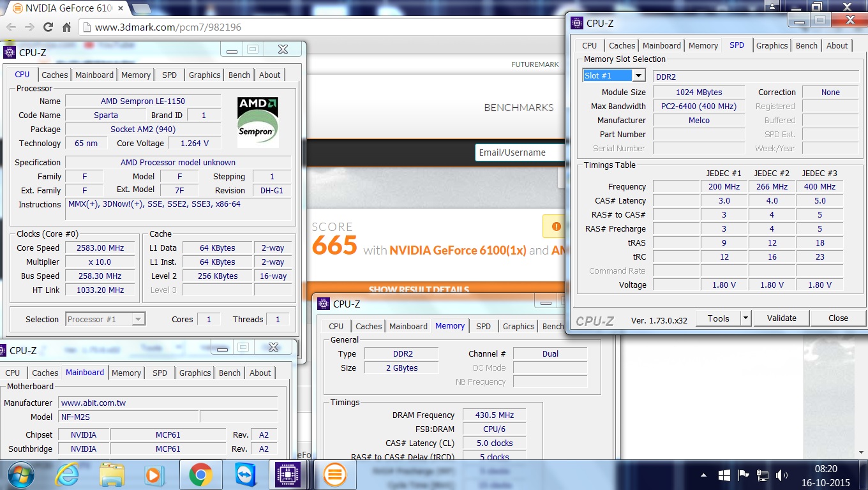
Task: Click CPU-Z title icon in CPU window
Action: pos(10,52)
